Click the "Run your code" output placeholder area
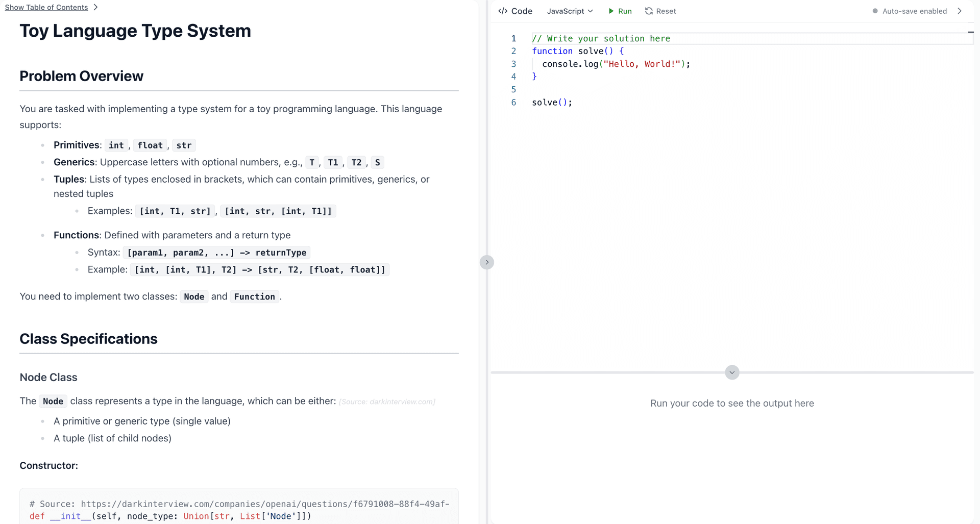The width and height of the screenshot is (980, 524). coord(732,403)
